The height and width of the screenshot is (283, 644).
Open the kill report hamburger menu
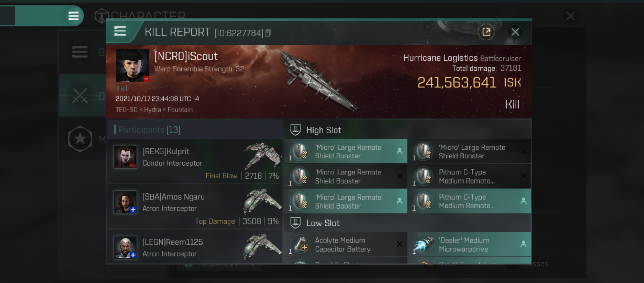tap(120, 31)
